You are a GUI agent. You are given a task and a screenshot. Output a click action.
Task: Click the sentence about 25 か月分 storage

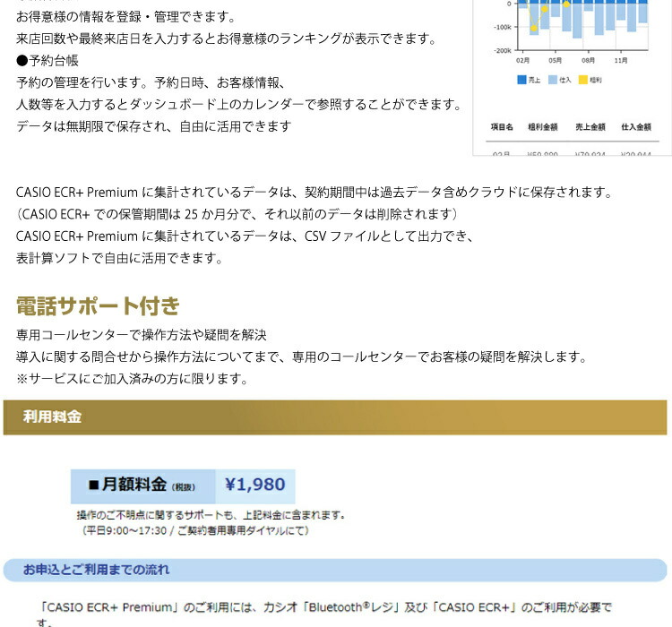tap(237, 214)
